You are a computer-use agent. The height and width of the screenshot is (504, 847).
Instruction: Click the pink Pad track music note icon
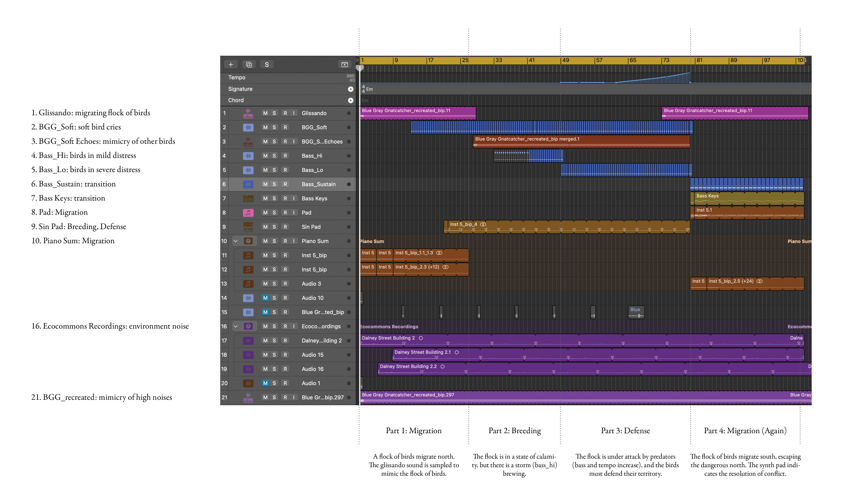[248, 213]
